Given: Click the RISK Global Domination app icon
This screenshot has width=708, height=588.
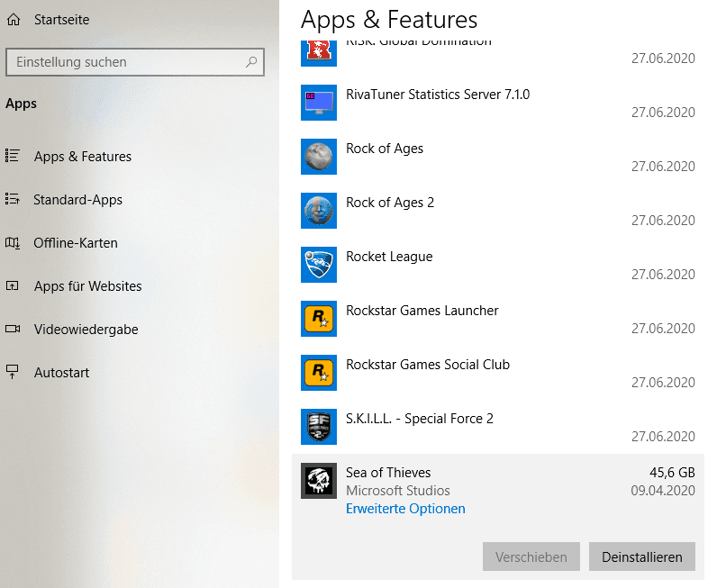Looking at the screenshot, I should click(x=319, y=53).
